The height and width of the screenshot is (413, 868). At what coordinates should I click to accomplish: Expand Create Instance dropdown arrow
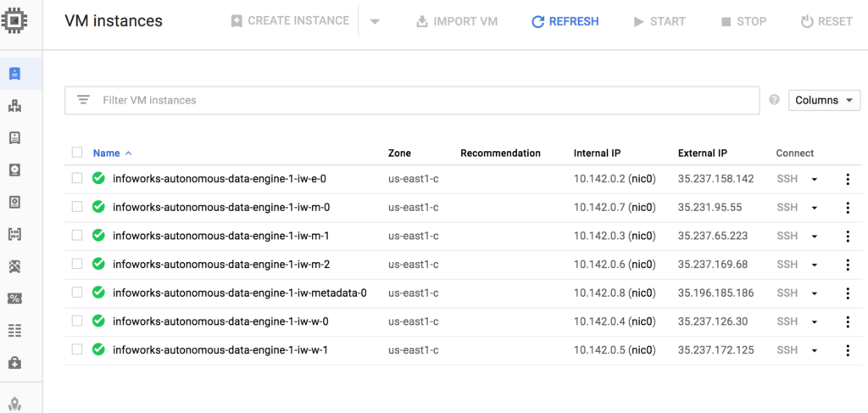(x=375, y=21)
